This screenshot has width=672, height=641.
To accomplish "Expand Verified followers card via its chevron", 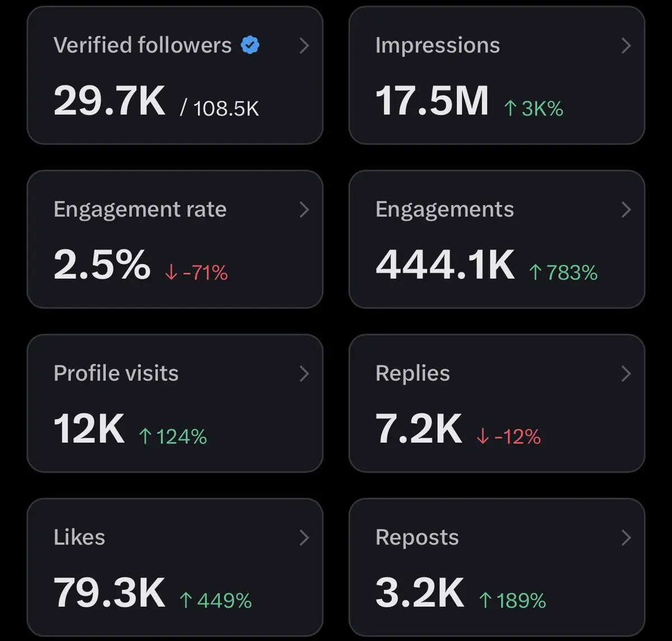I will pyautogui.click(x=304, y=46).
